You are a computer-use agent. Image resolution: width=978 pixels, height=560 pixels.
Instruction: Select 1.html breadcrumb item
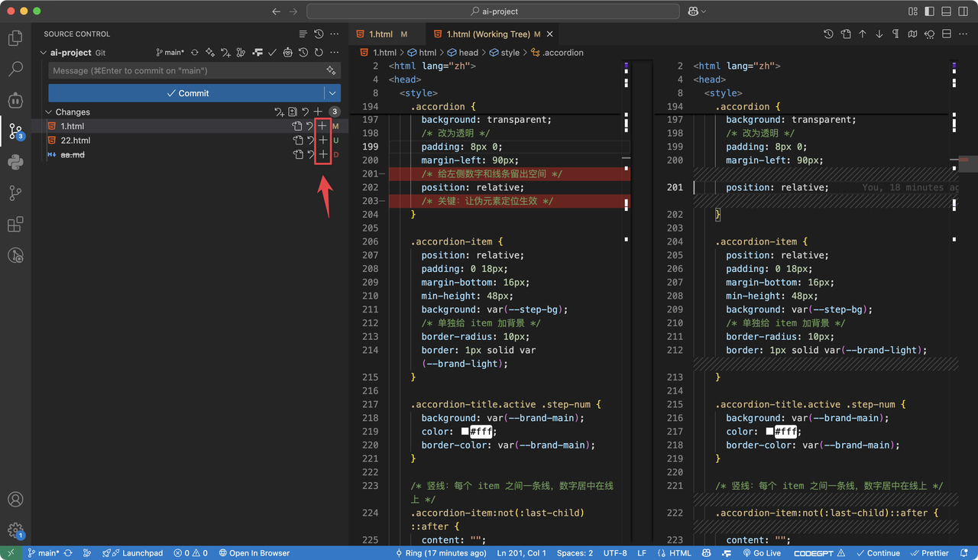[378, 53]
